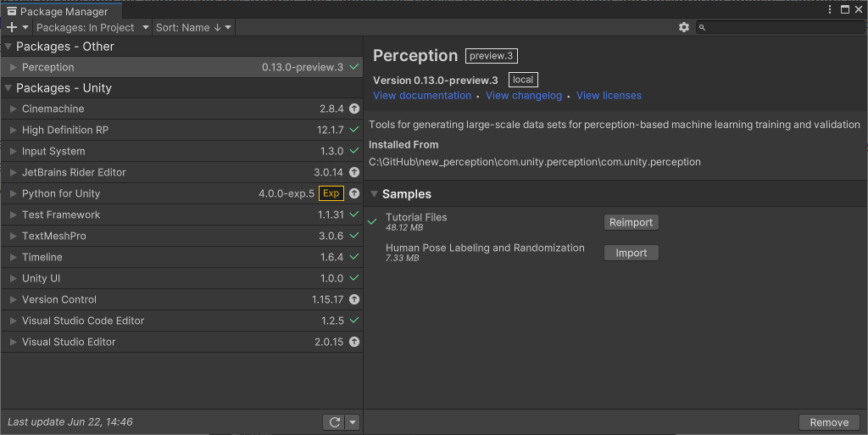Collapse the Packages - Unity group
Screen dimensions: 868x435
pyautogui.click(x=8, y=88)
